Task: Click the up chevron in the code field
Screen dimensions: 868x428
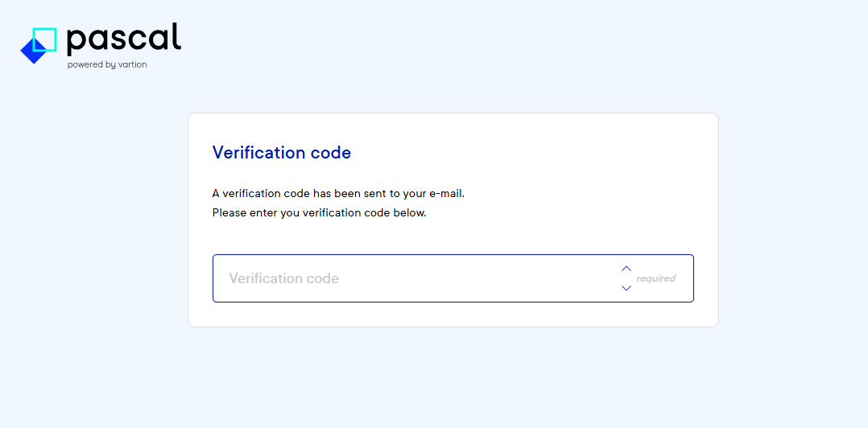Action: point(626,269)
